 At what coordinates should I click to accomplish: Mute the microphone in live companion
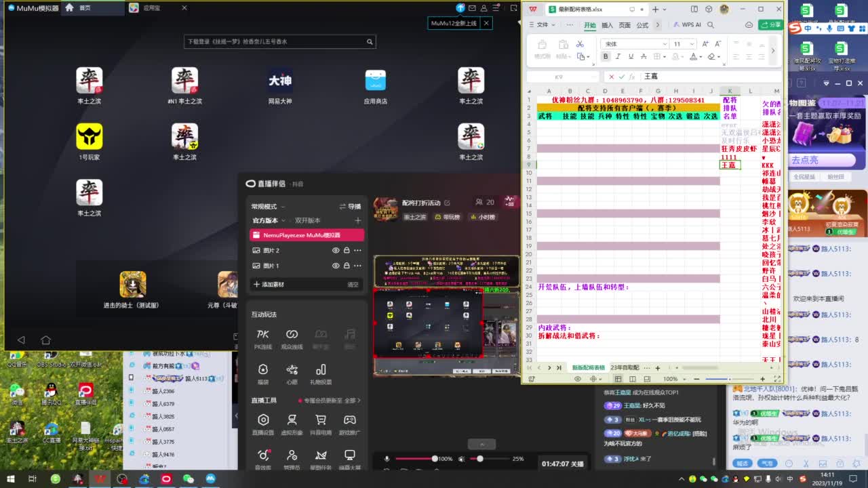point(387,459)
